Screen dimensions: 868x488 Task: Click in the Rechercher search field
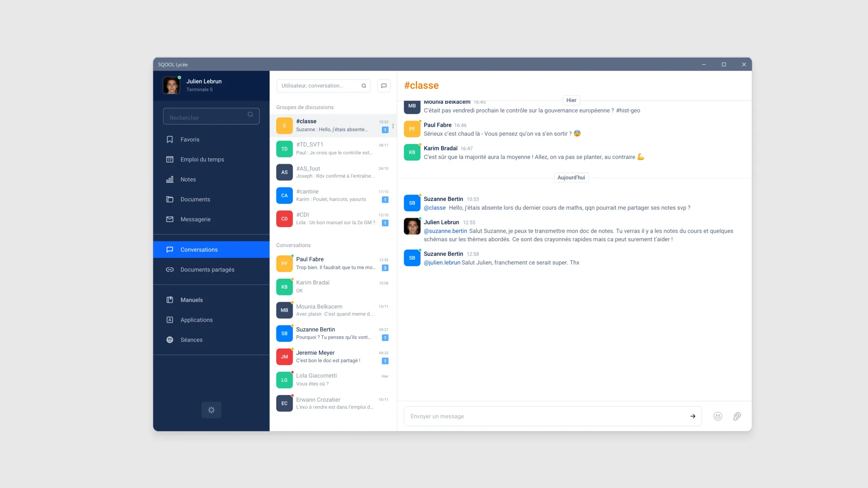[x=211, y=116]
